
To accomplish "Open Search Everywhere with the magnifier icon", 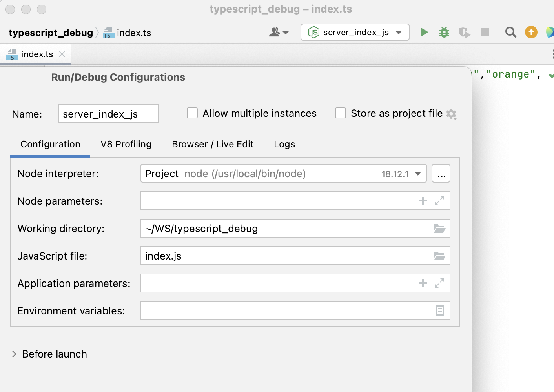I will click(510, 32).
